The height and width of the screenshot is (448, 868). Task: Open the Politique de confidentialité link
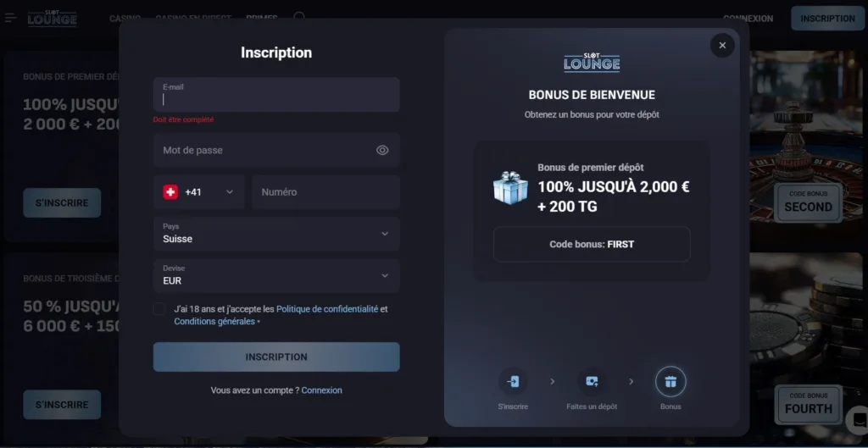[x=327, y=309]
